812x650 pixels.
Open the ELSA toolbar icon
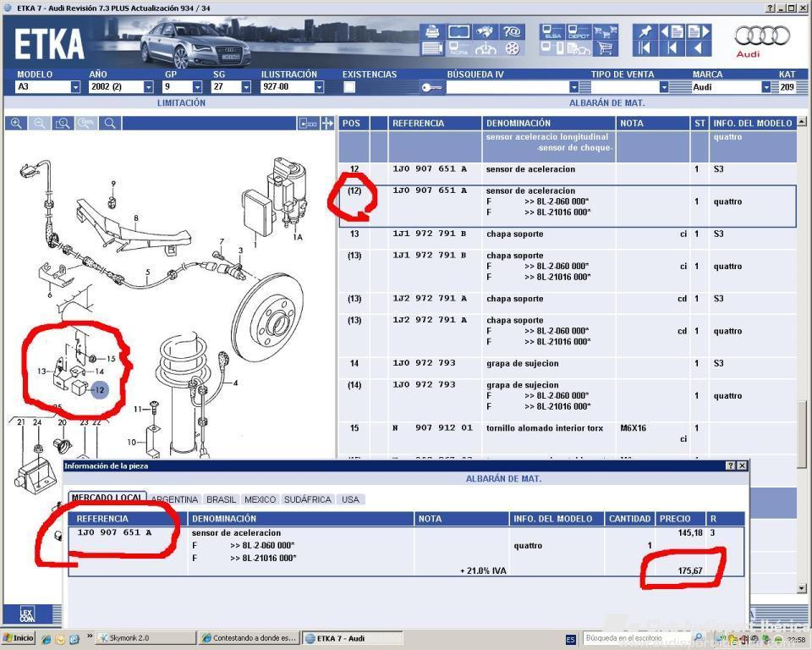(552, 32)
